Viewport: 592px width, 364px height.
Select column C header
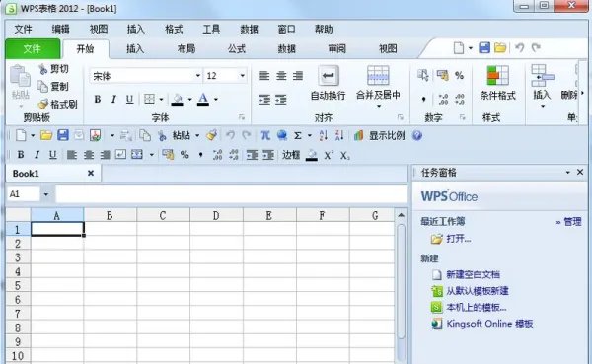tap(163, 215)
